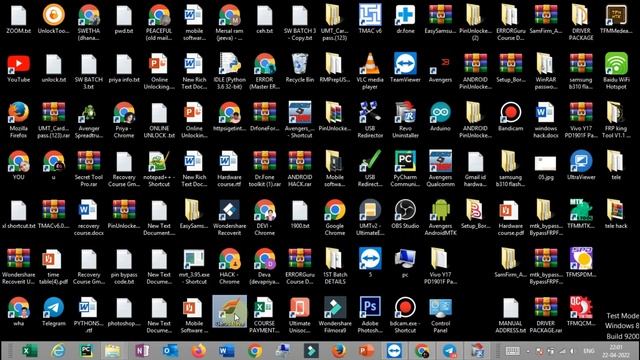Screen dimensions: 640x360
Task: Open the Adobe Photoshop shortcut
Action: (x=370, y=315)
